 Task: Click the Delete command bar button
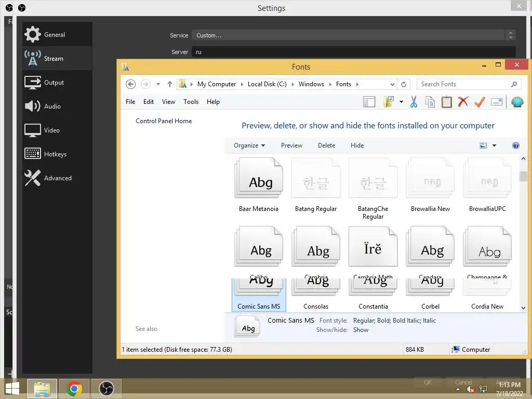[326, 145]
